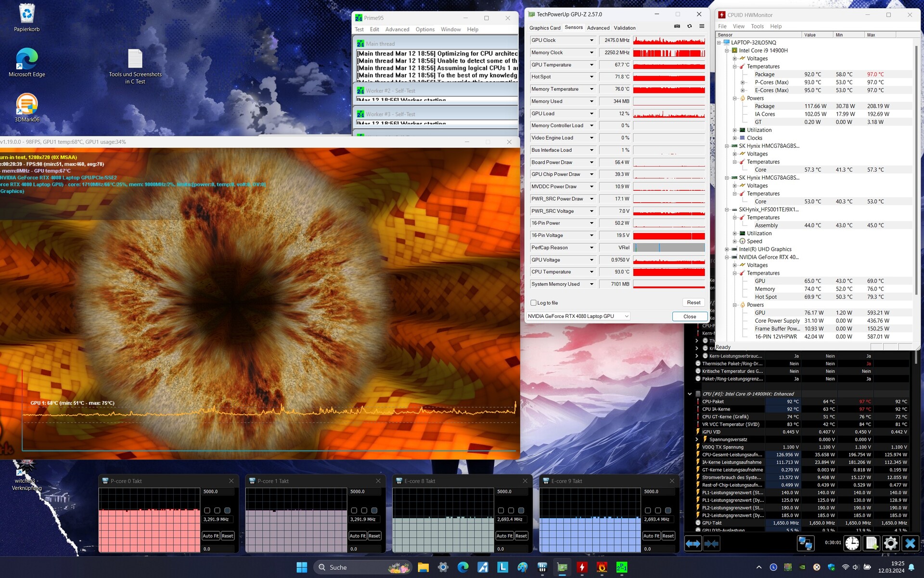Open the PerfCap Reason sensor dropdown
Image resolution: width=924 pixels, height=578 pixels.
(591, 248)
